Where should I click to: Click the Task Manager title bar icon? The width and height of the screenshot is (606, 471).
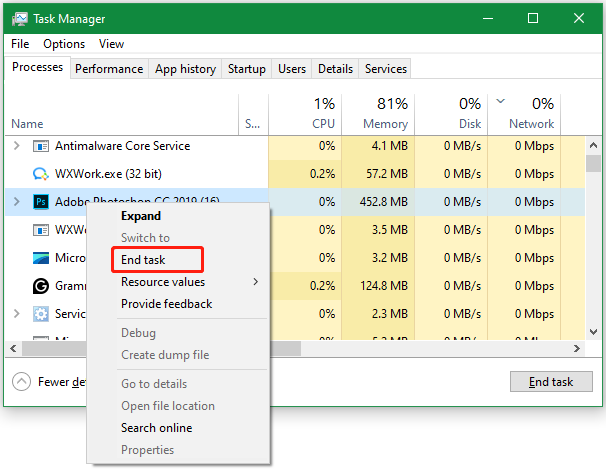(x=19, y=19)
